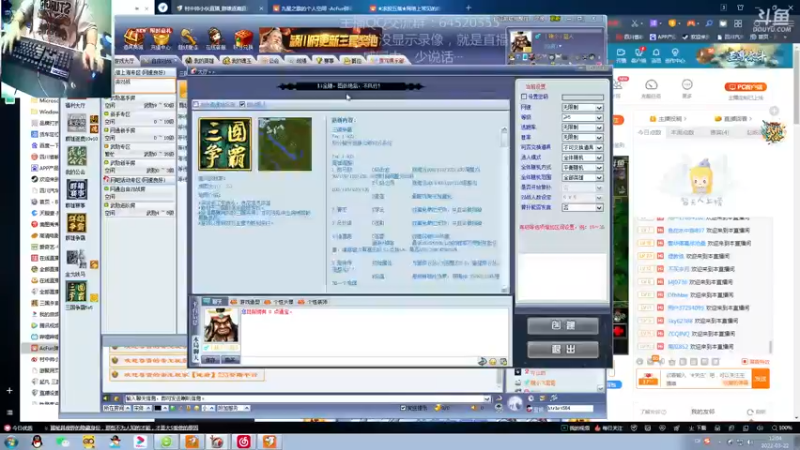Open the 等级 dropdown in room settings
Screen dimensions: 800x450
point(583,117)
